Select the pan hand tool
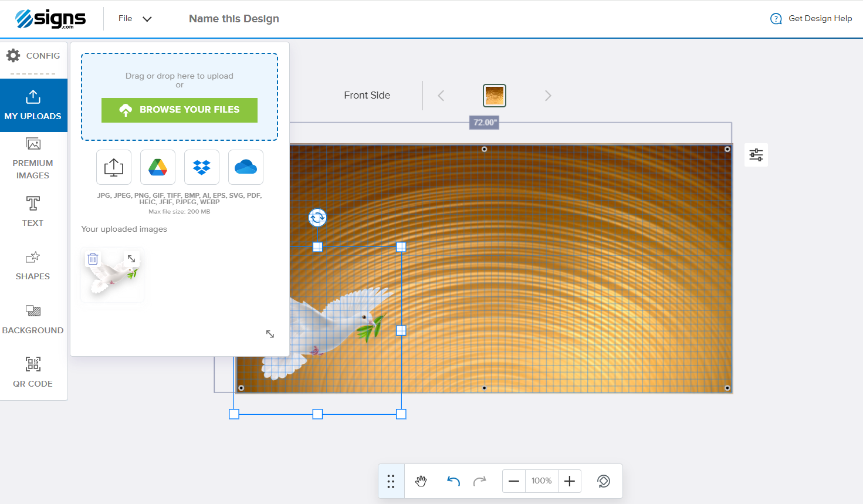Screen dimensions: 863x504 point(421,481)
